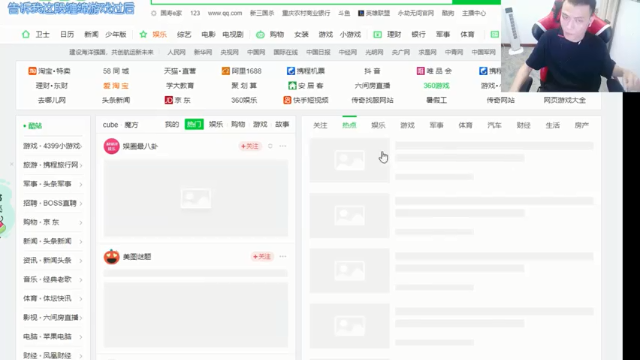Viewport: 640px width, 360px height.
Task: Open the 少年版 navigation link
Action: pyautogui.click(x=116, y=35)
